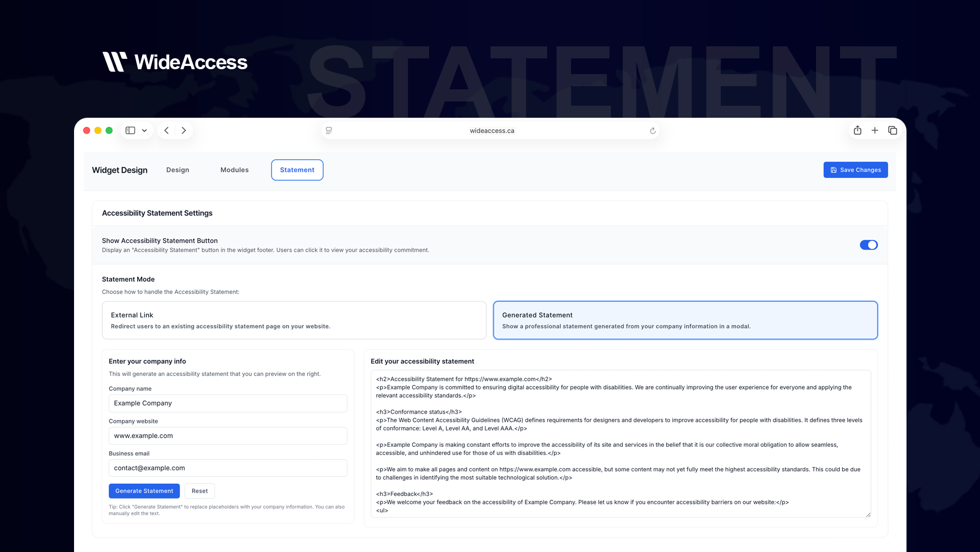Disable the Show Accessibility Statement Button toggle

(868, 245)
